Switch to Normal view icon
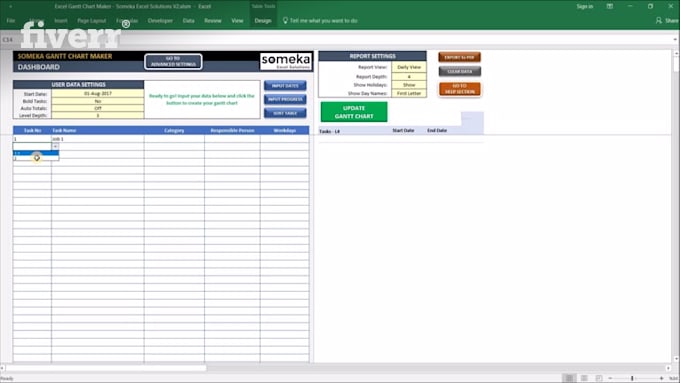680x383 pixels. click(569, 378)
